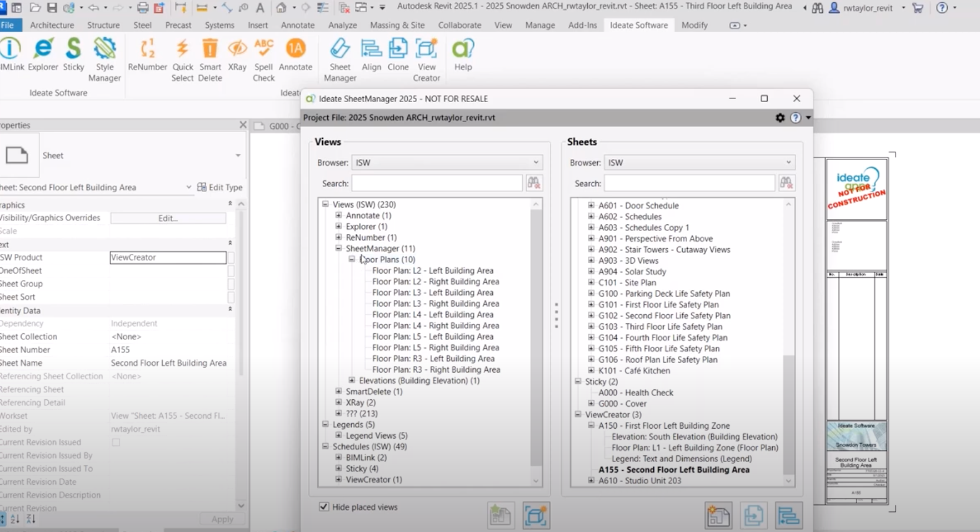The height and width of the screenshot is (532, 980).
Task: Select the Sticky tool in the Ideate ribbon
Action: (73, 56)
